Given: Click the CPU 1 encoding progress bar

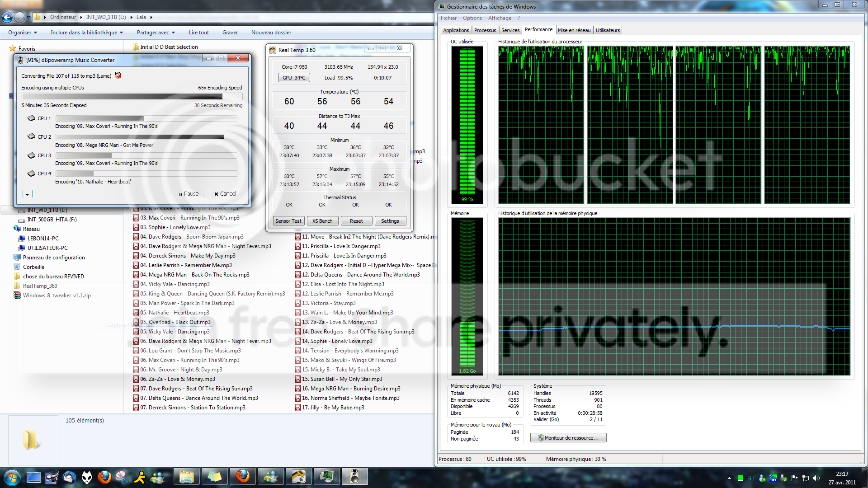Looking at the screenshot, I should (146, 118).
